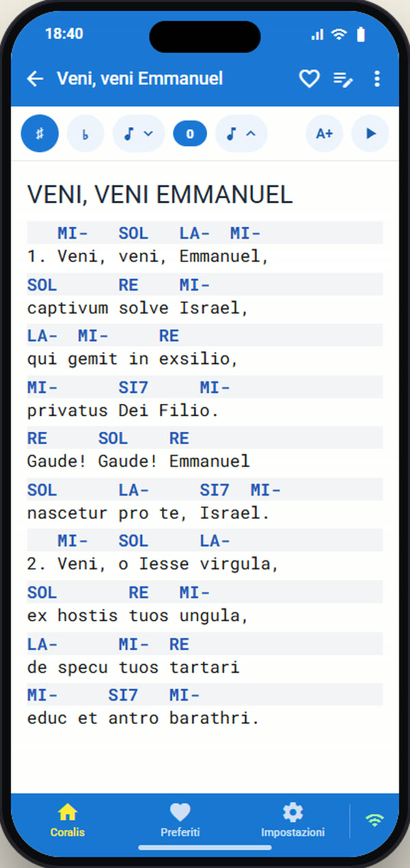Tap lyric line 'captivum solve Israel,'
410x868 pixels.
click(138, 308)
